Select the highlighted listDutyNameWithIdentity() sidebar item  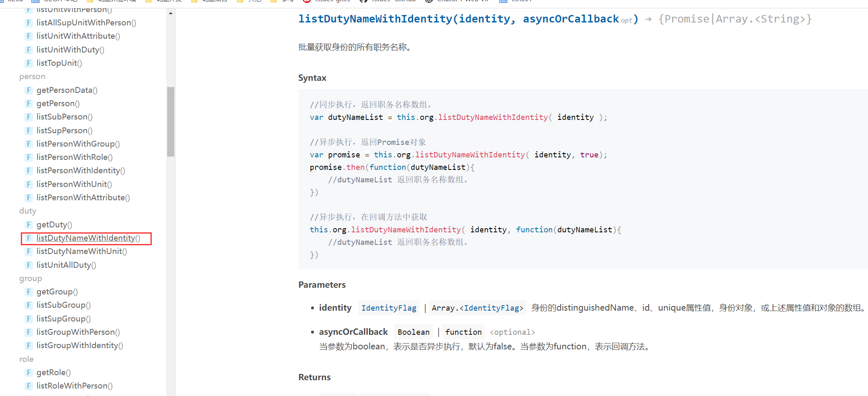(88, 238)
